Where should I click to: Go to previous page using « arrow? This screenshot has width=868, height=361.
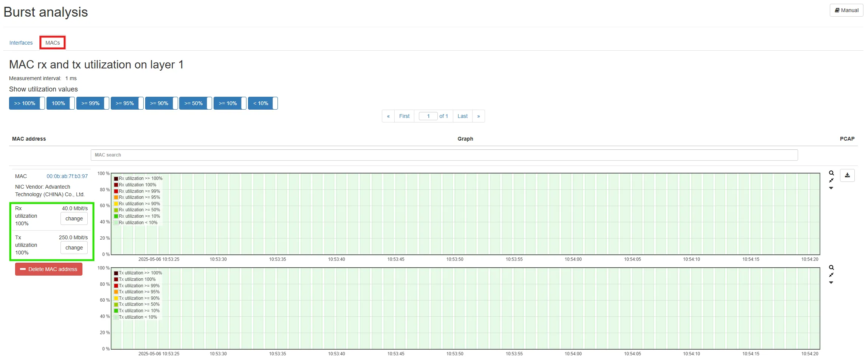coord(388,116)
